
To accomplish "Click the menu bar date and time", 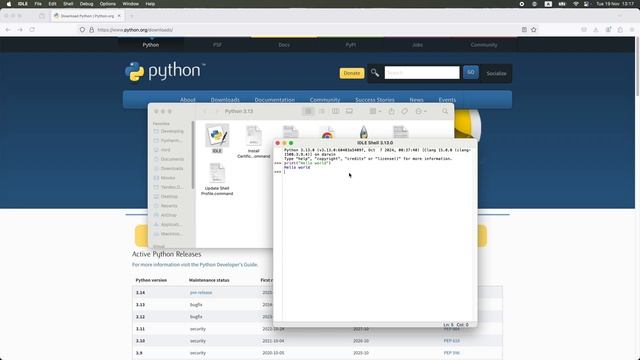I will click(615, 4).
